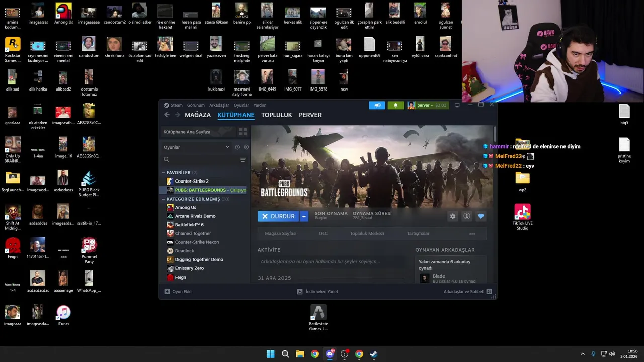Image resolution: width=644 pixels, height=362 pixels.
Task: Open the Oyunlar menu in menu bar
Action: pos(241,105)
